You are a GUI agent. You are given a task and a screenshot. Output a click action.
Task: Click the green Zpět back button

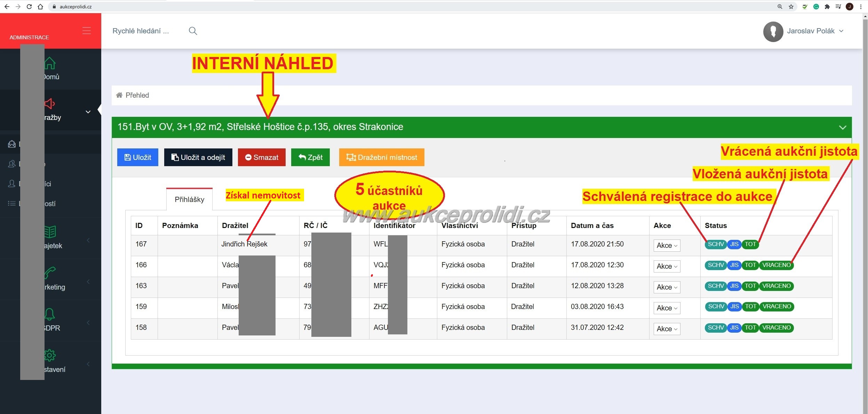310,157
